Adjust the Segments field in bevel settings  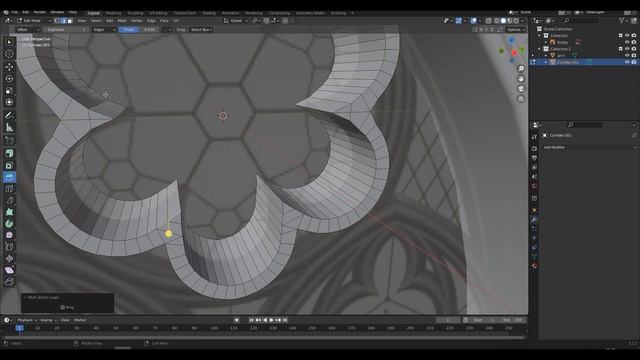click(66, 30)
